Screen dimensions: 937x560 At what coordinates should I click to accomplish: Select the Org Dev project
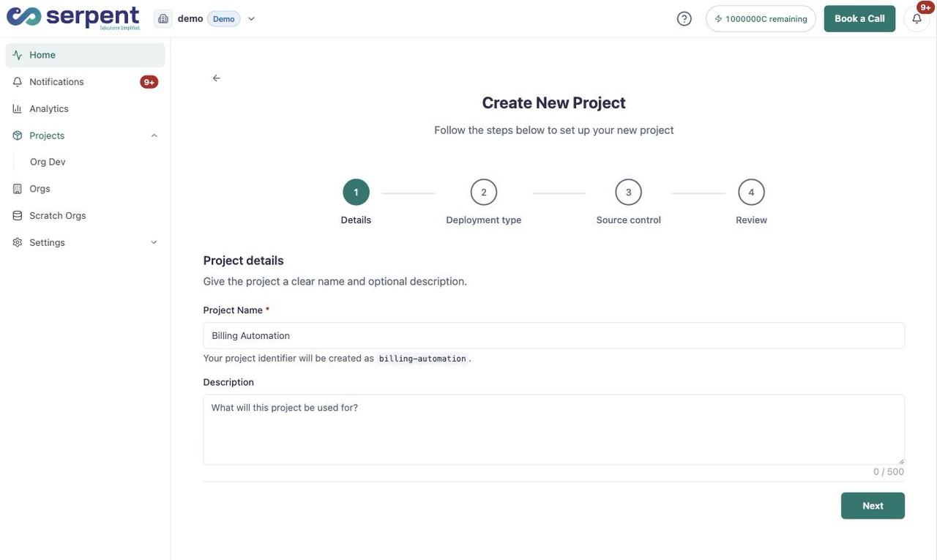[x=48, y=162]
